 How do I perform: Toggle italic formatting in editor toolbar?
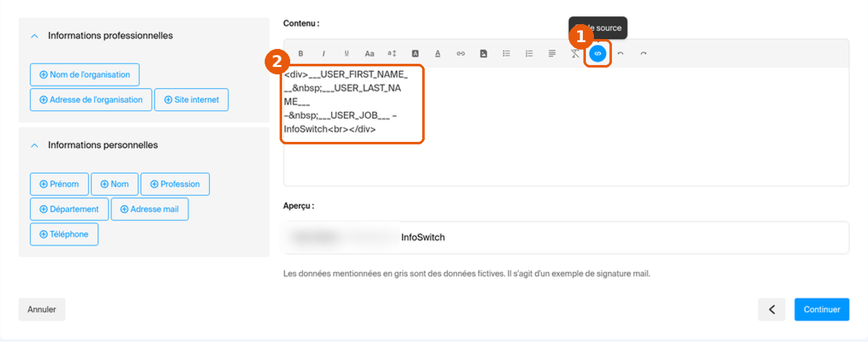click(324, 54)
